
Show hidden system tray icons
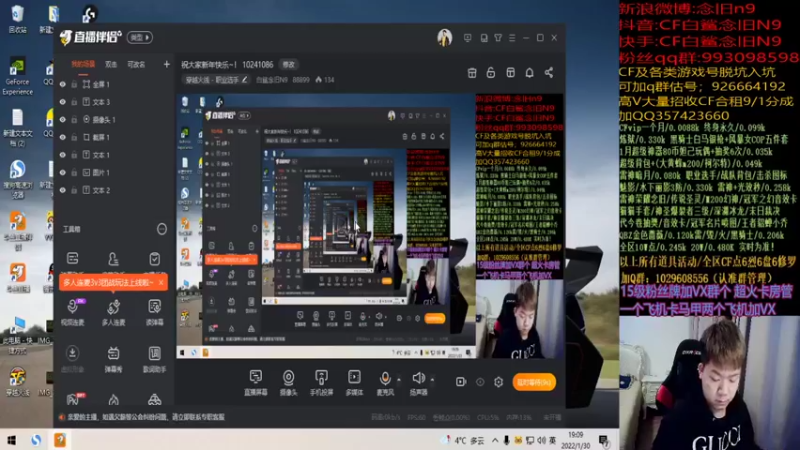point(495,440)
